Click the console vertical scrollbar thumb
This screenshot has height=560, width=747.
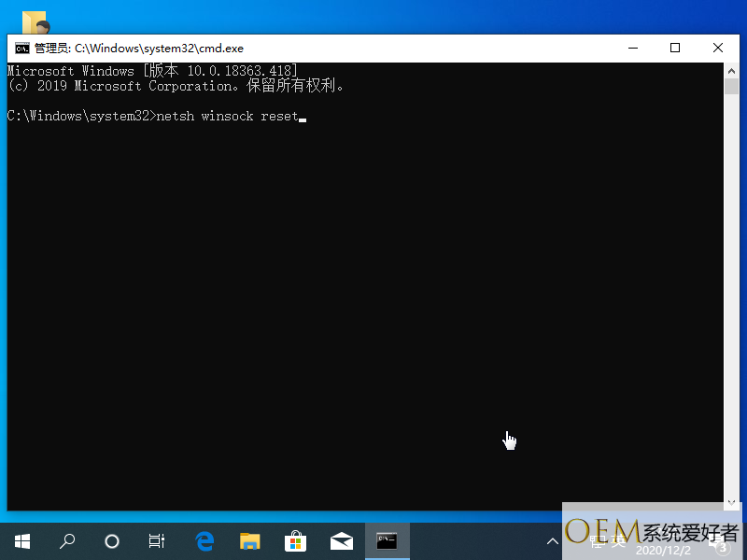click(x=731, y=87)
